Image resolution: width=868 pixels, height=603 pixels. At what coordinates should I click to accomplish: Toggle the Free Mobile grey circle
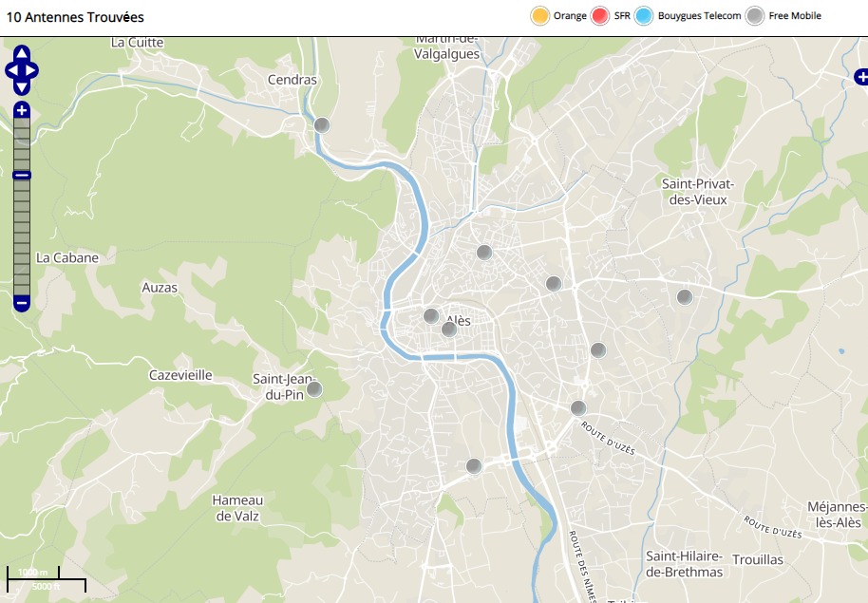click(755, 16)
